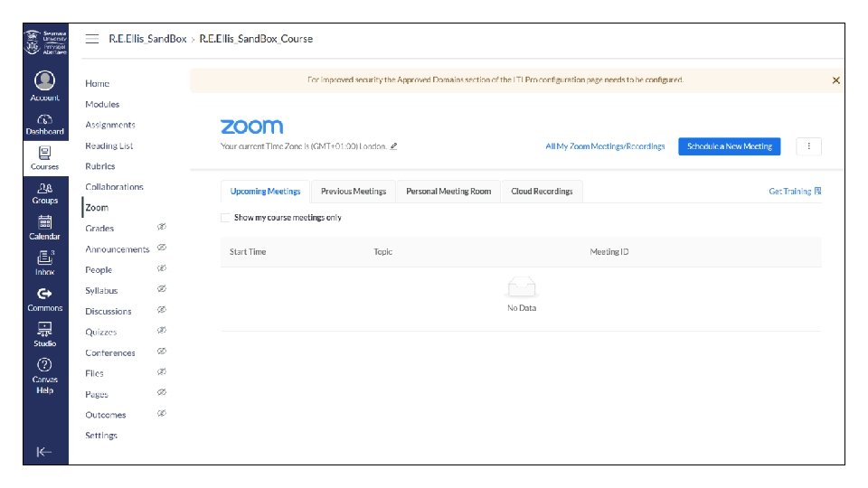Open Assignments in course menu
The image size is (868, 488).
point(110,125)
